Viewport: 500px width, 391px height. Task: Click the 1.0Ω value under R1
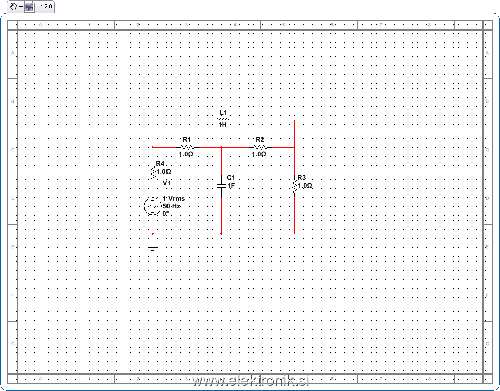186,154
